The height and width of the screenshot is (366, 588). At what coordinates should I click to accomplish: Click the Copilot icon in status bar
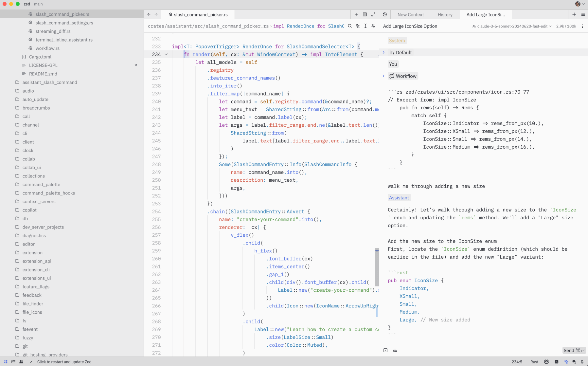[x=546, y=362]
